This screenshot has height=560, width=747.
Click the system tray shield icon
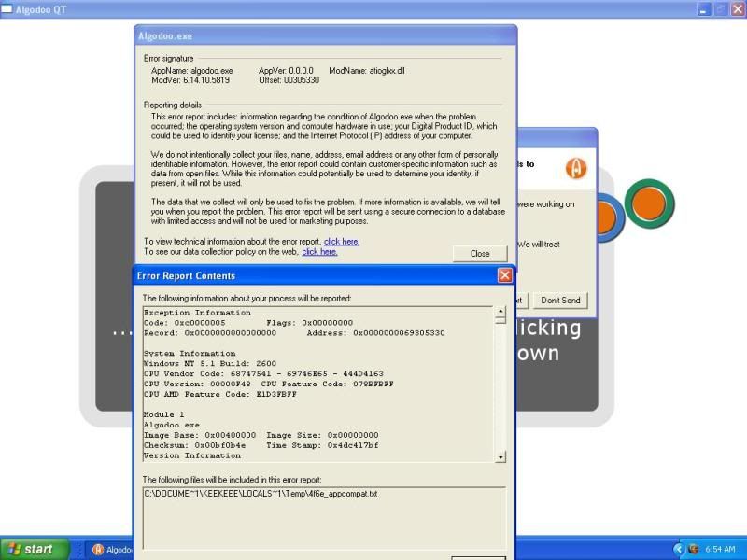(694, 550)
